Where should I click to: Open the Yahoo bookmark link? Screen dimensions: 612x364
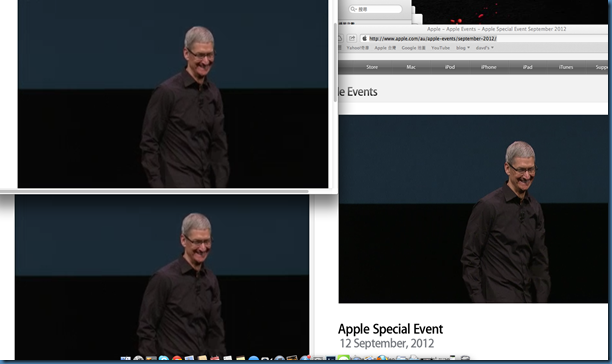click(358, 48)
